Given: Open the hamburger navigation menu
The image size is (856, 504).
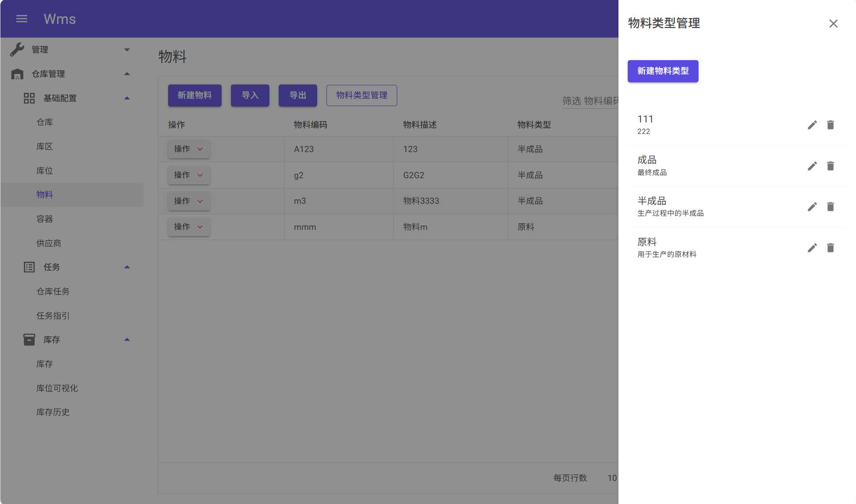Looking at the screenshot, I should coord(22,19).
